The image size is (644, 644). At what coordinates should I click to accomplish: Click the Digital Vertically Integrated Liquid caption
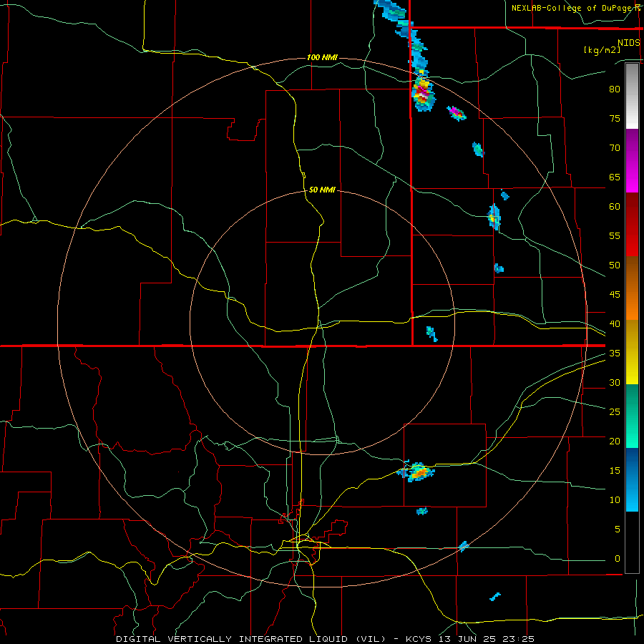tap(325, 639)
